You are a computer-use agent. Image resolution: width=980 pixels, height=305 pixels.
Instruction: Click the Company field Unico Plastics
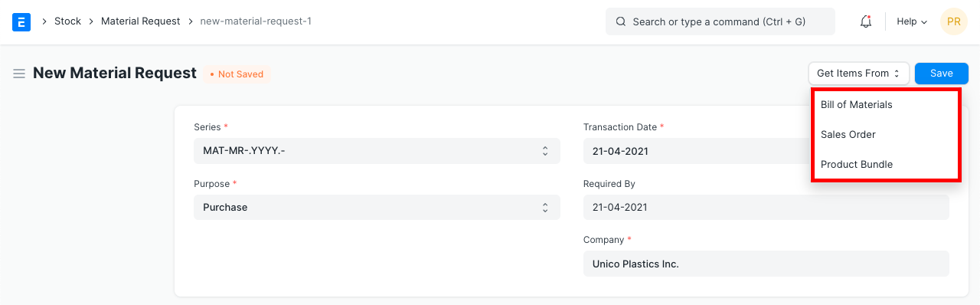click(766, 264)
